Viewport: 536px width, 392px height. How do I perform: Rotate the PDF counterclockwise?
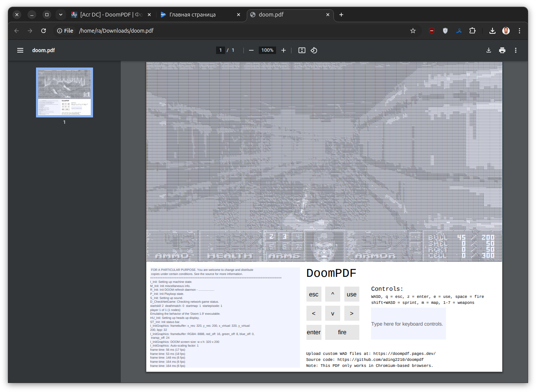tap(314, 50)
